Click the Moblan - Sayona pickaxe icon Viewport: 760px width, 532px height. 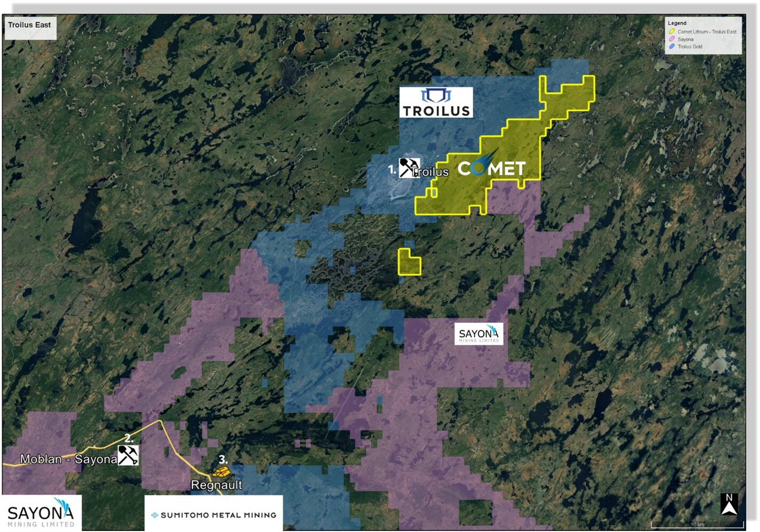128,455
